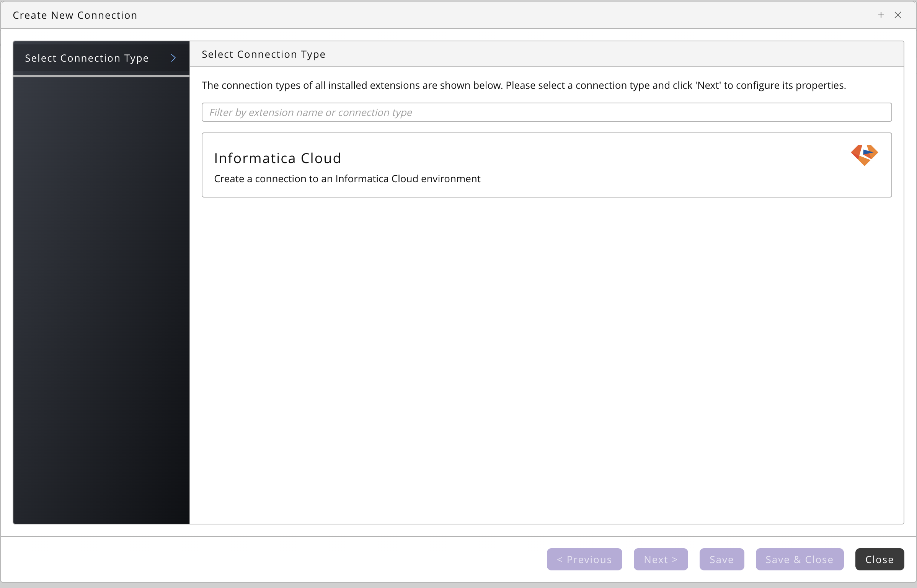Click the dark Close button

tap(879, 559)
